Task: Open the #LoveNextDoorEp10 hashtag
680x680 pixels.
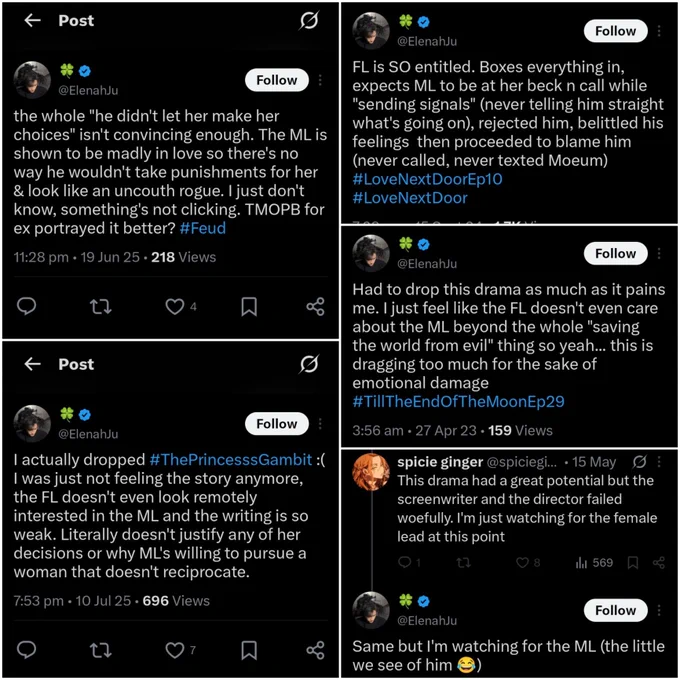Action: point(427,179)
